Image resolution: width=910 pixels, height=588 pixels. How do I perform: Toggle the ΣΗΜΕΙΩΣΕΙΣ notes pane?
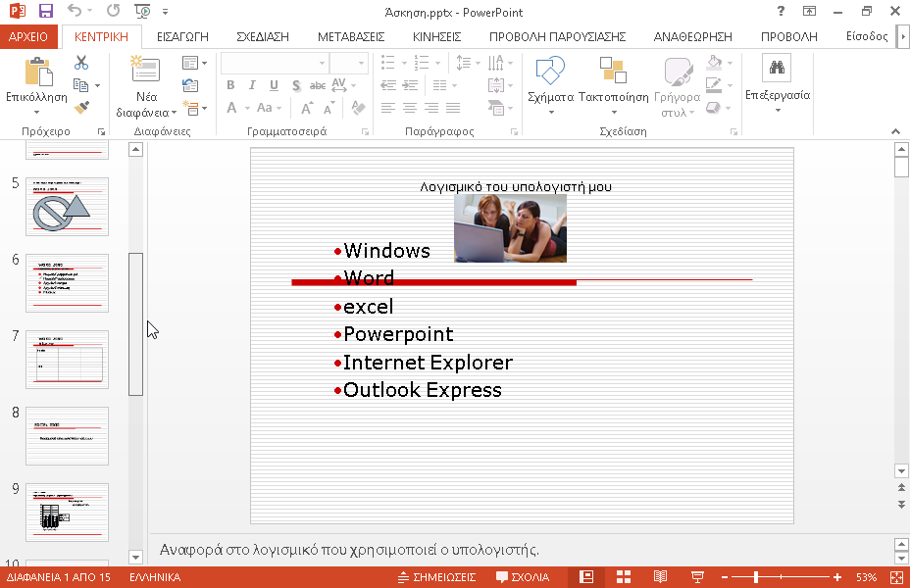pyautogui.click(x=437, y=577)
